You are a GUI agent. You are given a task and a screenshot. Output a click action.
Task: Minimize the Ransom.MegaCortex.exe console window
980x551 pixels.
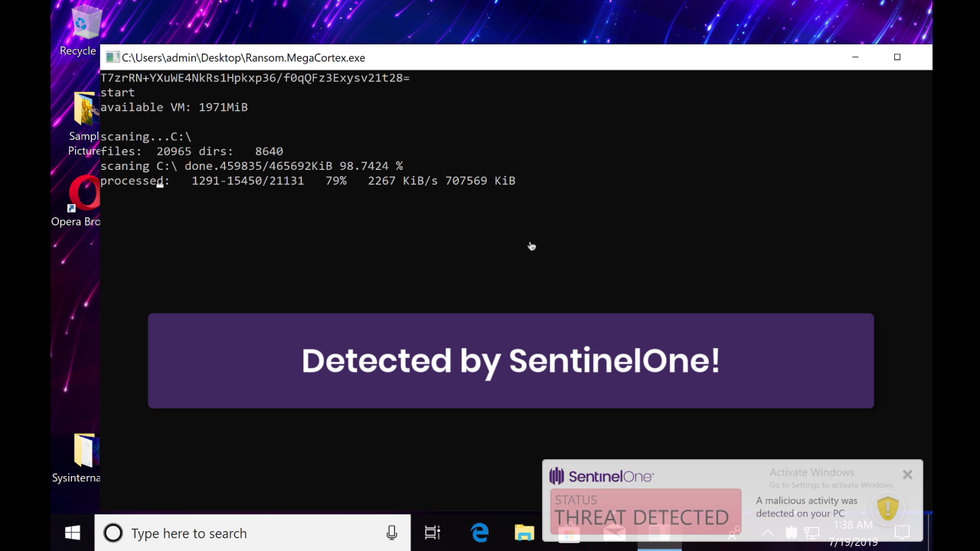coord(855,57)
